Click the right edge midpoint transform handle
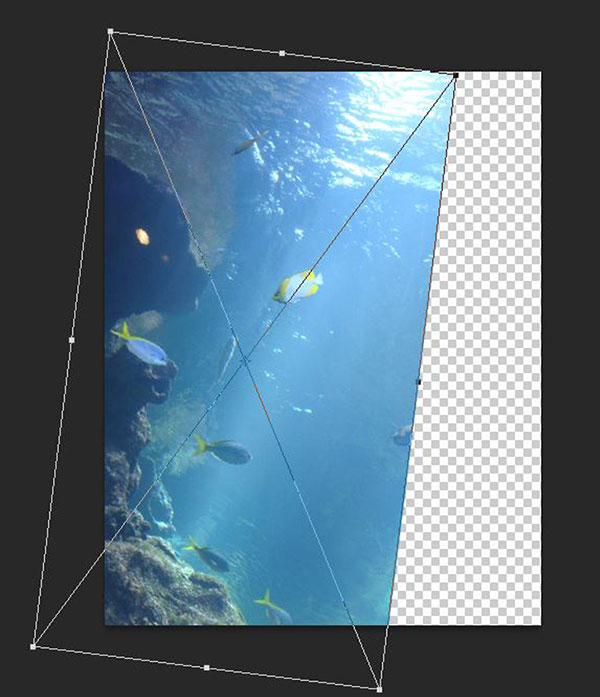The width and height of the screenshot is (600, 697). 418,382
